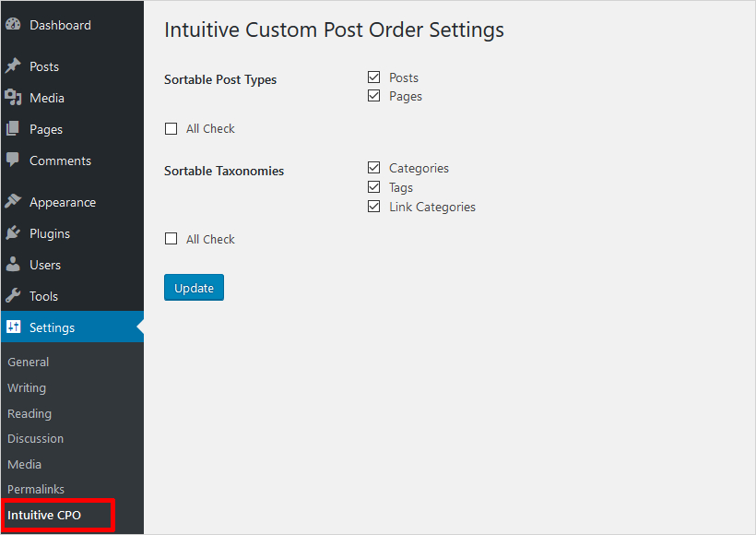Click the Tools wrench icon

pos(13,296)
